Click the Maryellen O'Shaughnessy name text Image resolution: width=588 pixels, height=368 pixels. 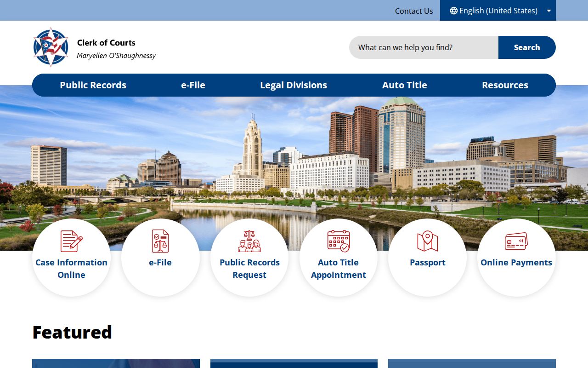[x=116, y=56]
